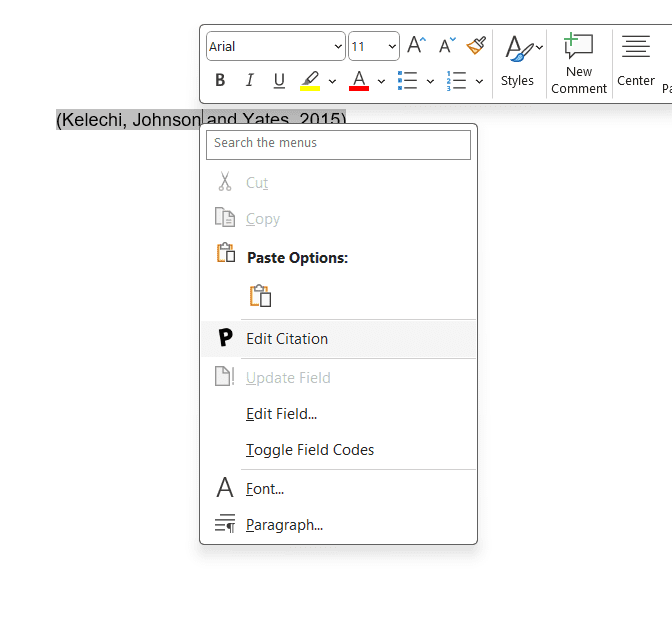Image resolution: width=672 pixels, height=626 pixels.
Task: Click the Paste Options clipboard icon
Action: (260, 296)
